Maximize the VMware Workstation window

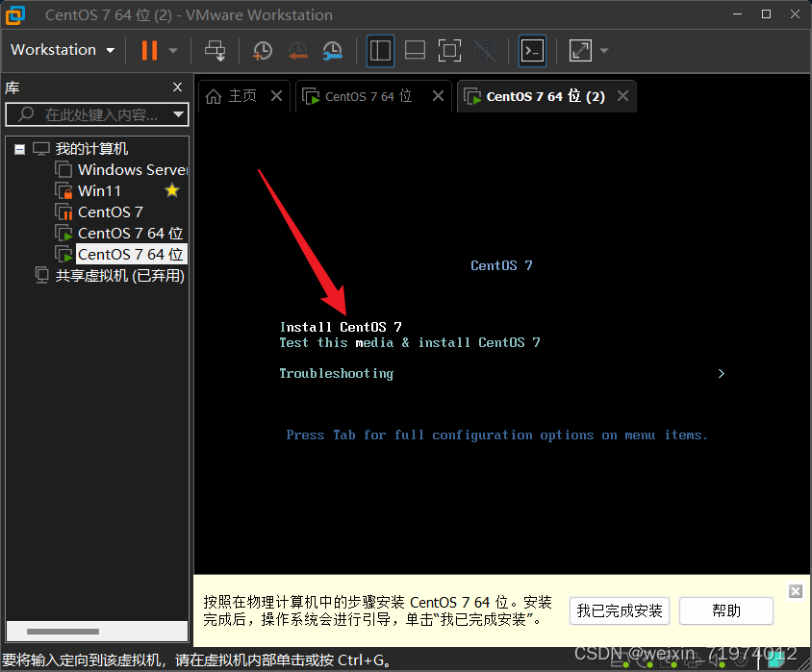click(x=767, y=14)
